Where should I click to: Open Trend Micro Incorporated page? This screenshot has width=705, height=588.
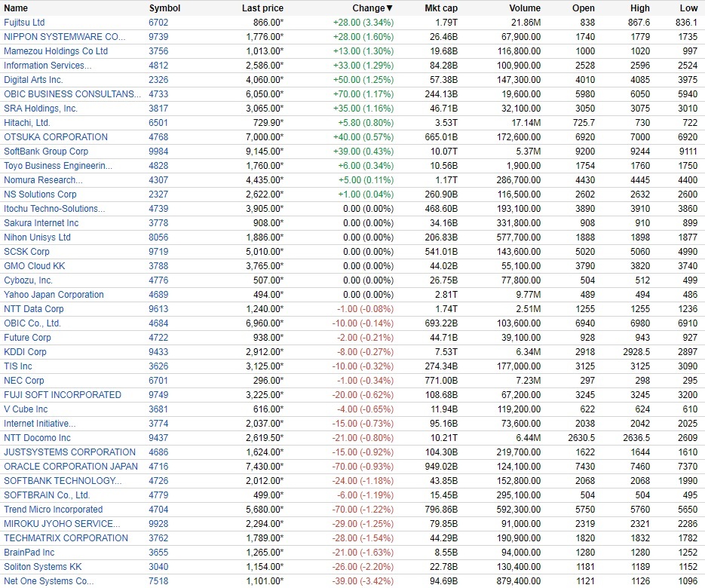click(53, 510)
